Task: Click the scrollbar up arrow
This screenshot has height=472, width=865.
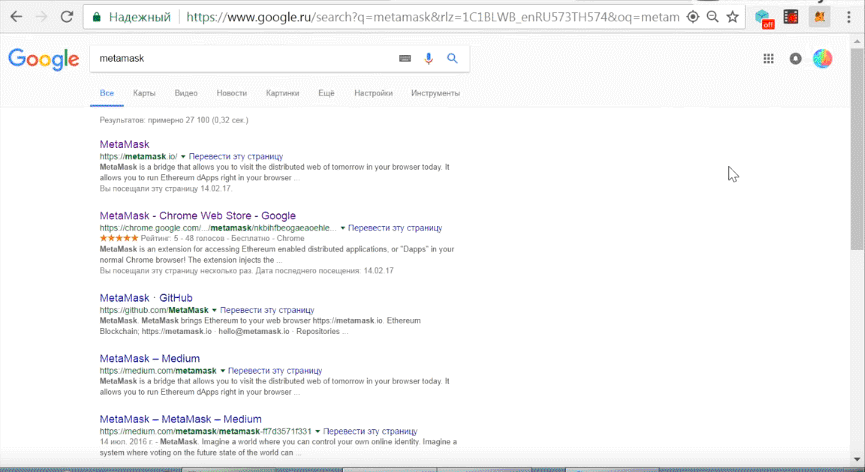Action: [857, 41]
